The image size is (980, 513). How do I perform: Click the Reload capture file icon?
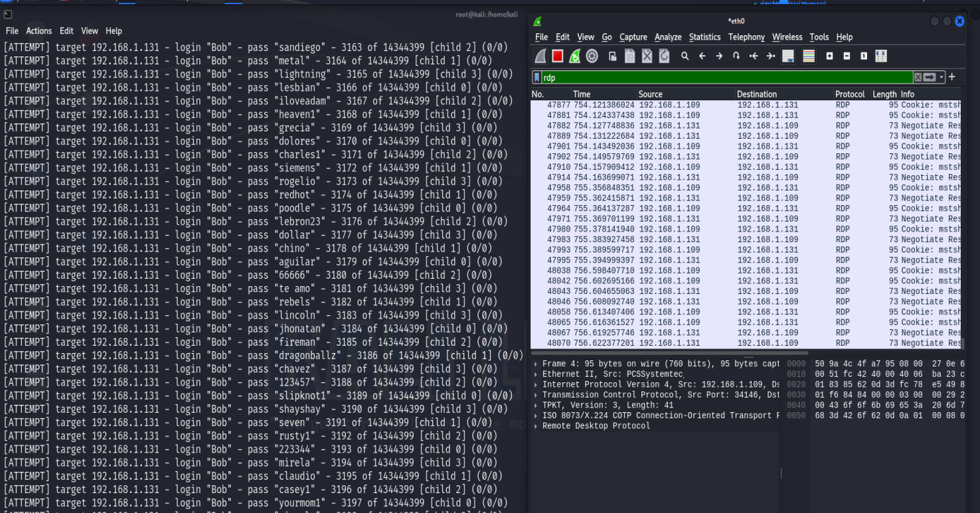click(x=665, y=56)
